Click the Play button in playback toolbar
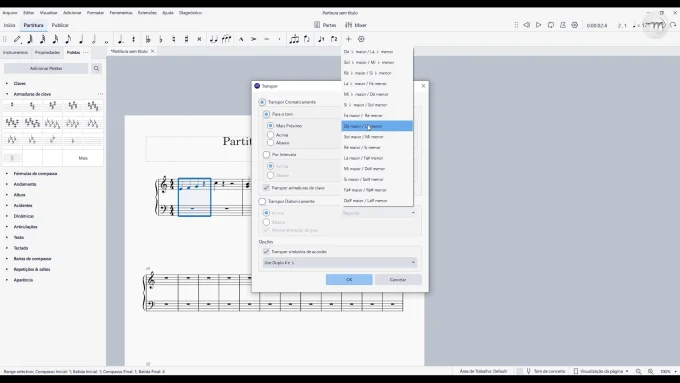Image resolution: width=680 pixels, height=383 pixels. (538, 25)
